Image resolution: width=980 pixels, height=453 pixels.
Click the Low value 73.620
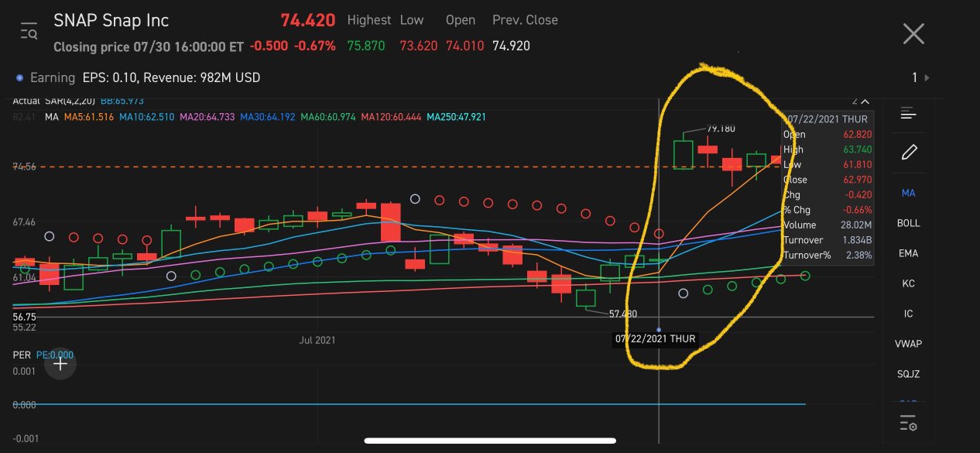click(419, 46)
